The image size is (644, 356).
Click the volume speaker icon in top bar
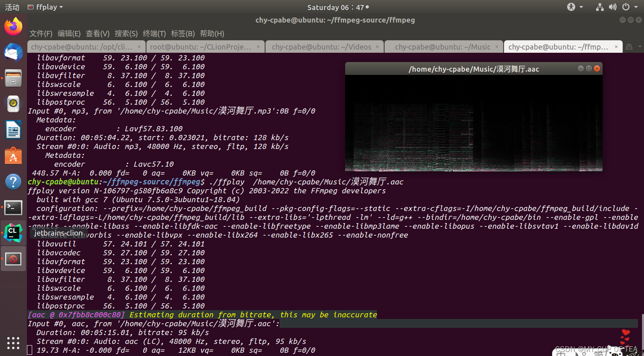point(613,7)
